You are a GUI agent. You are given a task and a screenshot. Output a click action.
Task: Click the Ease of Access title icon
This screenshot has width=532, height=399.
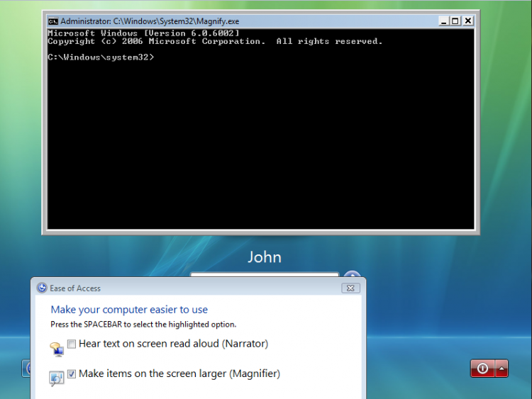[42, 288]
